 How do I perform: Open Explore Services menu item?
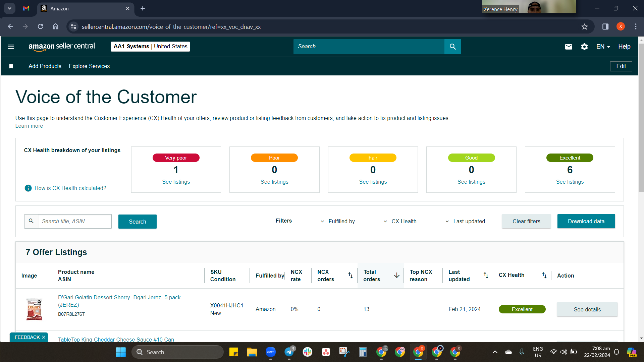pos(89,66)
